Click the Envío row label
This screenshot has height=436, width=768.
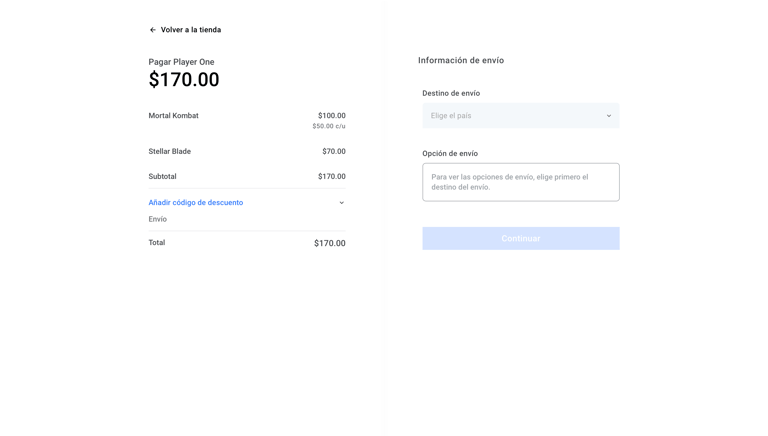158,219
